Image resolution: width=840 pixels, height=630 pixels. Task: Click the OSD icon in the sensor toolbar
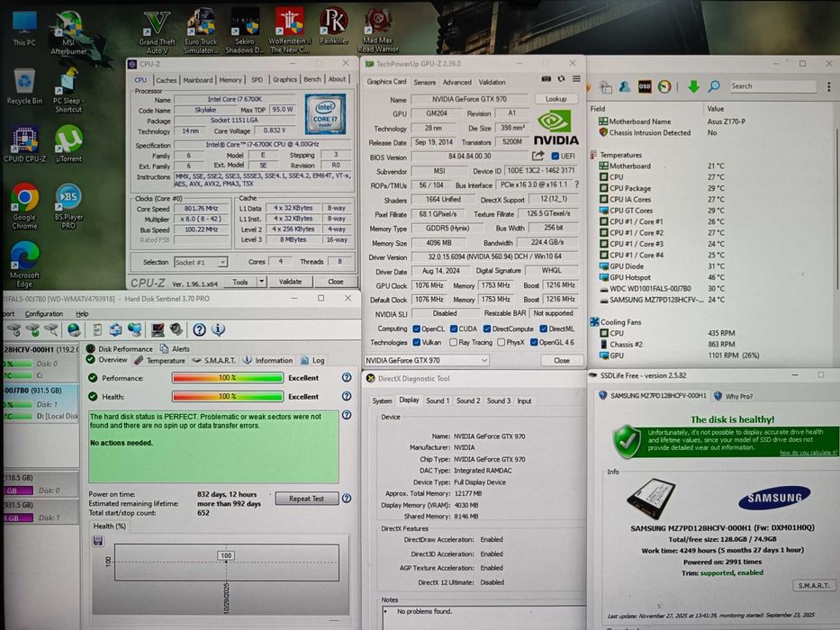pyautogui.click(x=645, y=86)
